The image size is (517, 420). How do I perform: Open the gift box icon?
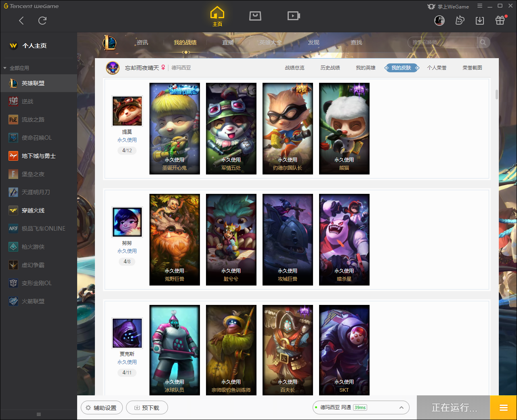tap(500, 20)
